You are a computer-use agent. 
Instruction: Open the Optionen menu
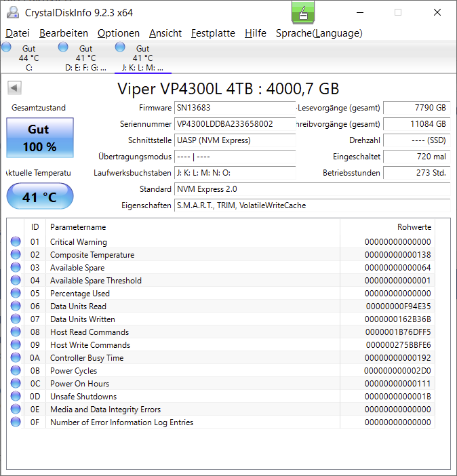[x=119, y=33]
